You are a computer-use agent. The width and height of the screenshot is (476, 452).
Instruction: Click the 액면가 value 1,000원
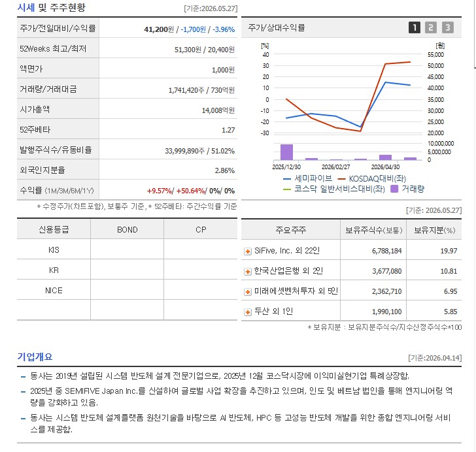pyautogui.click(x=223, y=70)
